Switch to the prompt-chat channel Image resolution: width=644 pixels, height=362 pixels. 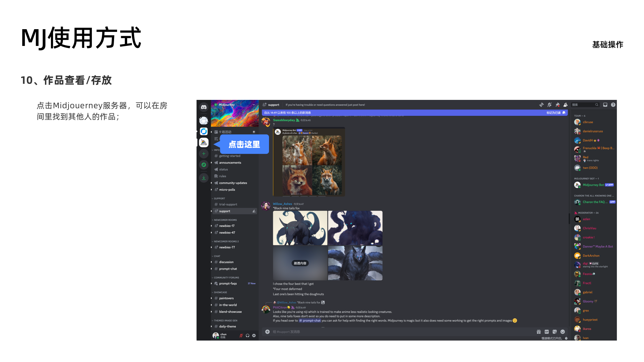tap(228, 269)
